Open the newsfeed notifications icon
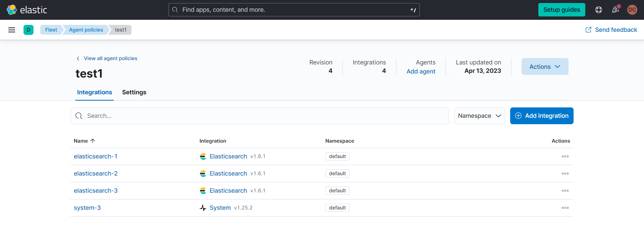Screen dimensions: 644x237 point(615,10)
